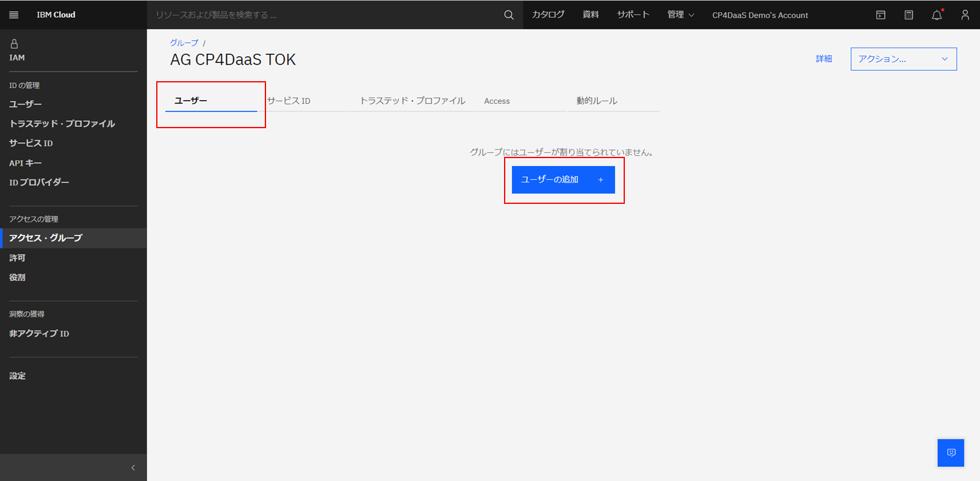This screenshot has height=481, width=980.
Task: Click the ユーザーの追加 button
Action: point(563,179)
